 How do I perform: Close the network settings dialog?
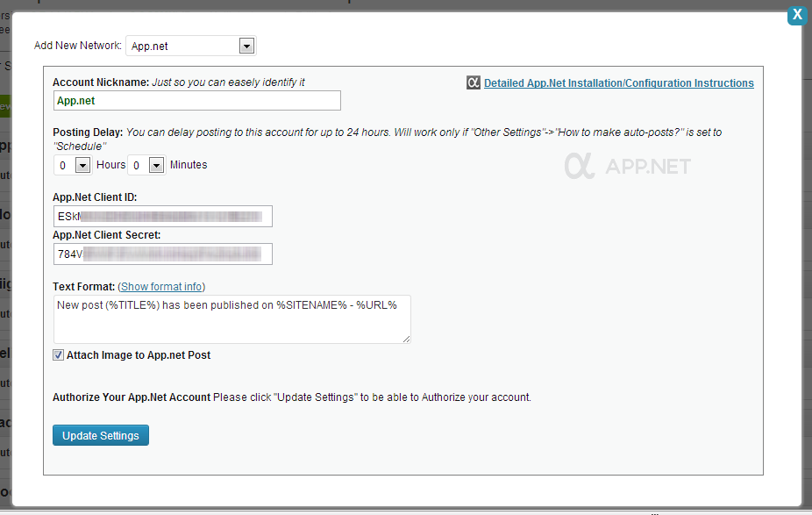[797, 15]
